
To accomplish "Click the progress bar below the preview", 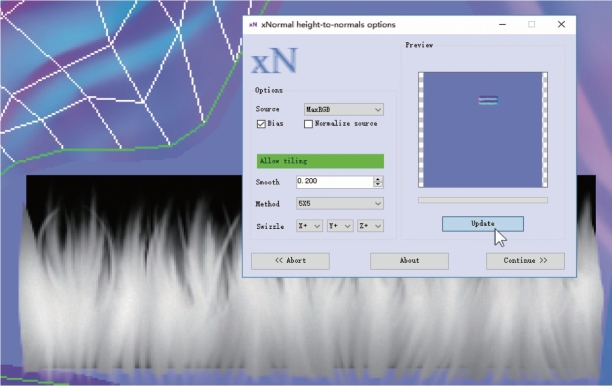I will 483,200.
